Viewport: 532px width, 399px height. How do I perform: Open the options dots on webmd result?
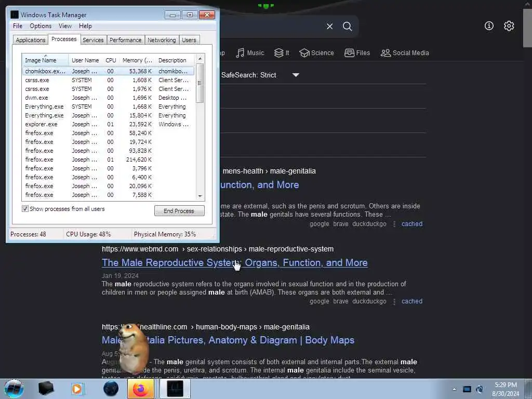click(394, 301)
